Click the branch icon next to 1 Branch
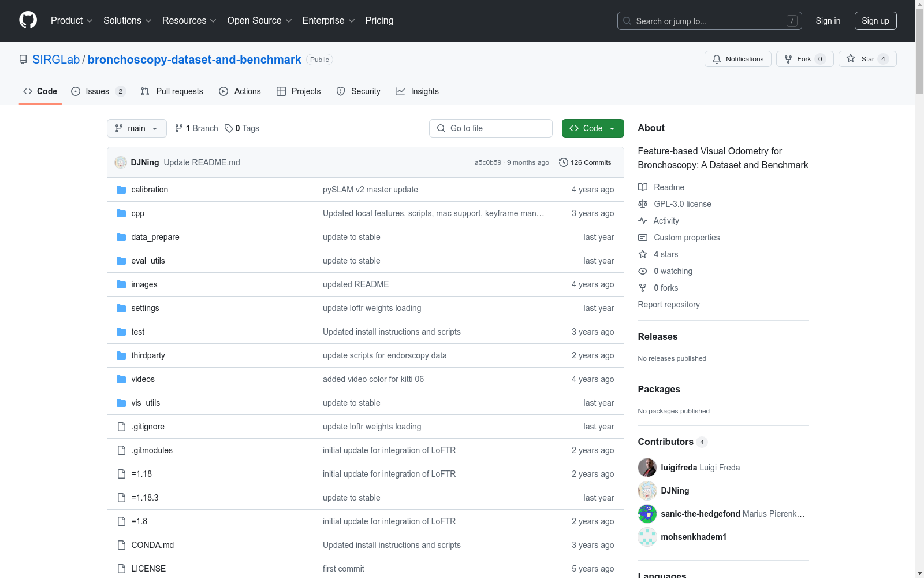924x578 pixels. (x=179, y=128)
